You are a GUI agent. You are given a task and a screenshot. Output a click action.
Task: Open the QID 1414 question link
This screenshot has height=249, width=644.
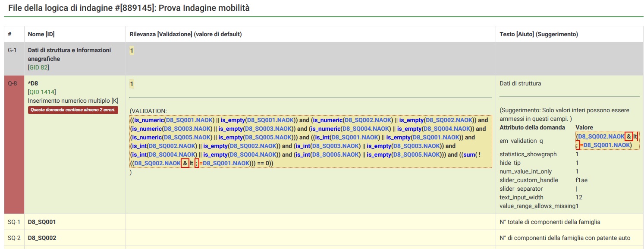pyautogui.click(x=42, y=92)
